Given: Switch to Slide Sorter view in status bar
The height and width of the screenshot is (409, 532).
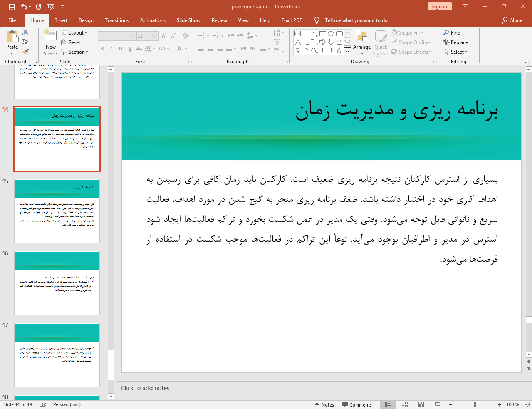Looking at the screenshot, I should pyautogui.click(x=405, y=404).
